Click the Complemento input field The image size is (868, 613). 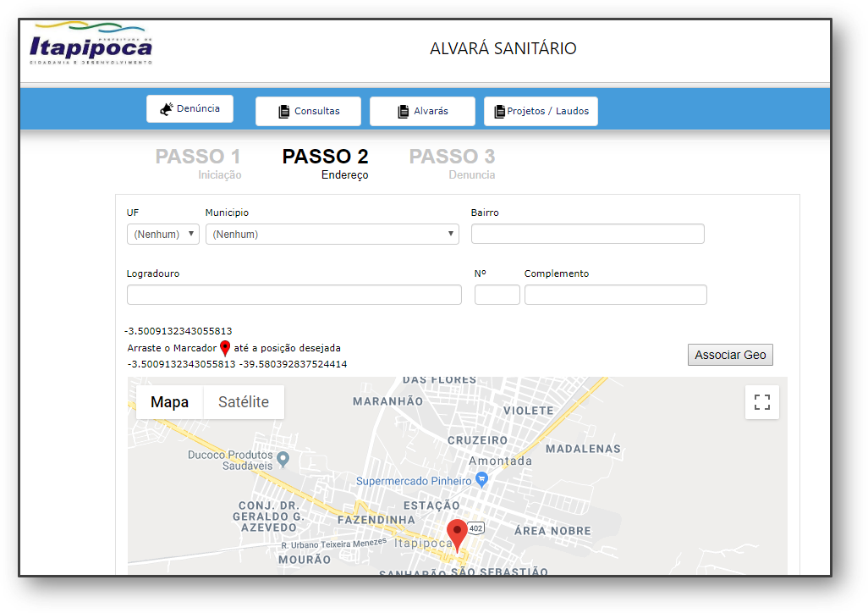pyautogui.click(x=615, y=295)
